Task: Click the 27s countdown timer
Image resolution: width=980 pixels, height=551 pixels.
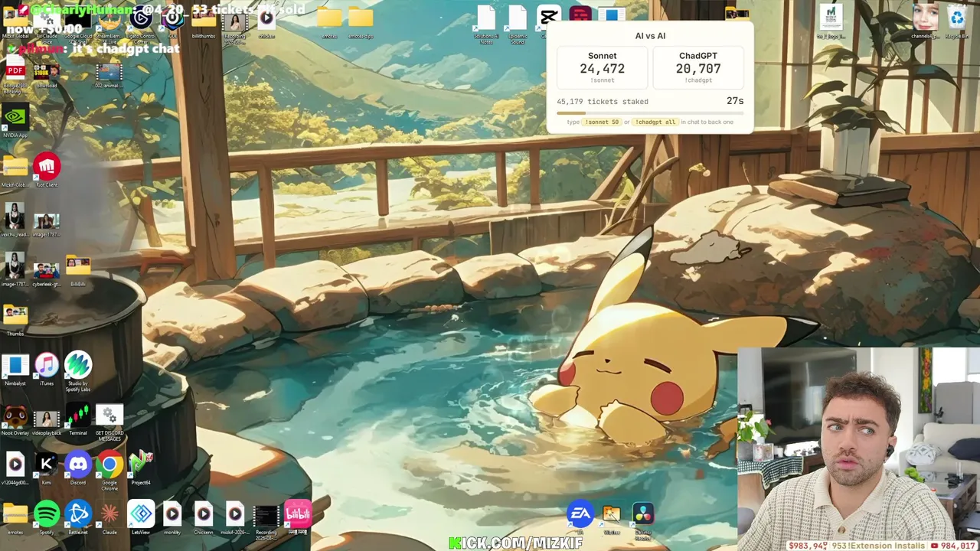Action: click(x=735, y=101)
